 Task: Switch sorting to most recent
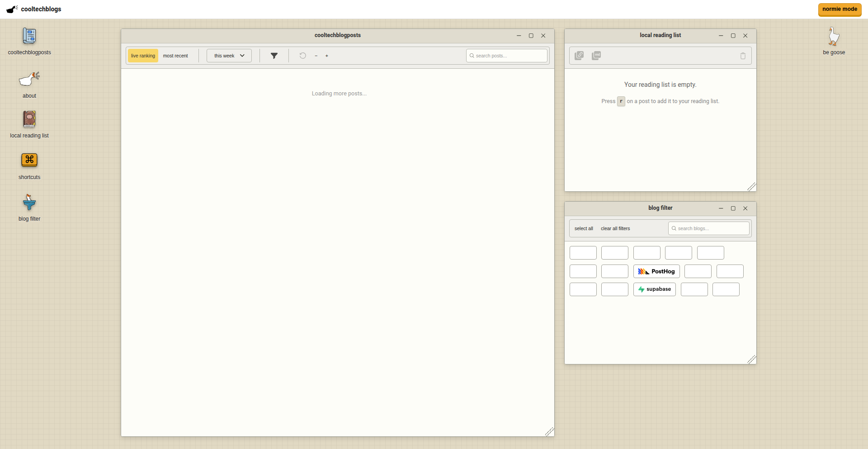(175, 56)
